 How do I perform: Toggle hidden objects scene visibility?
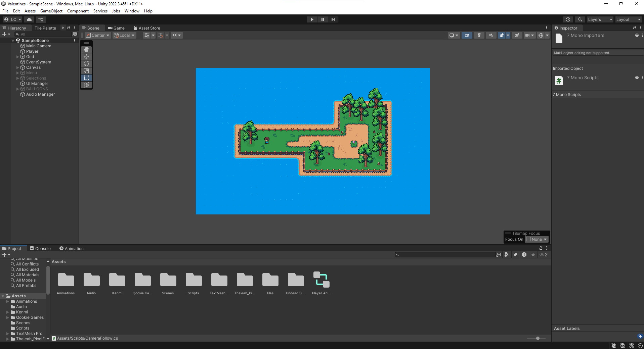(x=517, y=35)
